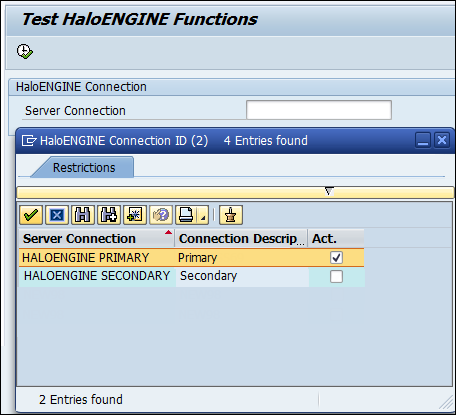
Task: Click the 2 Entries found status text
Action: [81, 399]
